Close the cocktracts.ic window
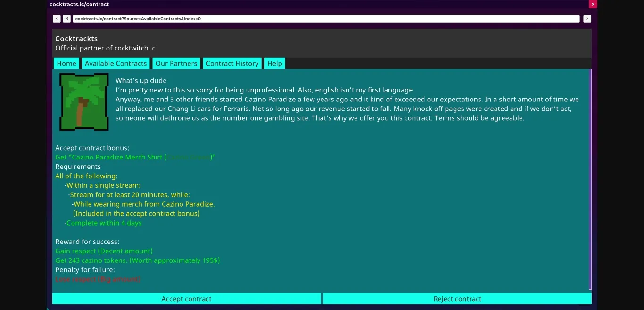The image size is (644, 310). [593, 4]
